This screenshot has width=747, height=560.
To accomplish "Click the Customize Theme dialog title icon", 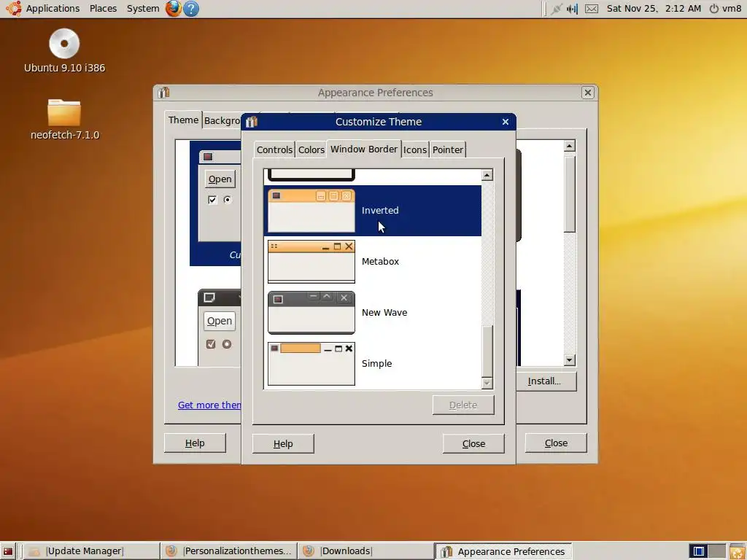I will [252, 122].
